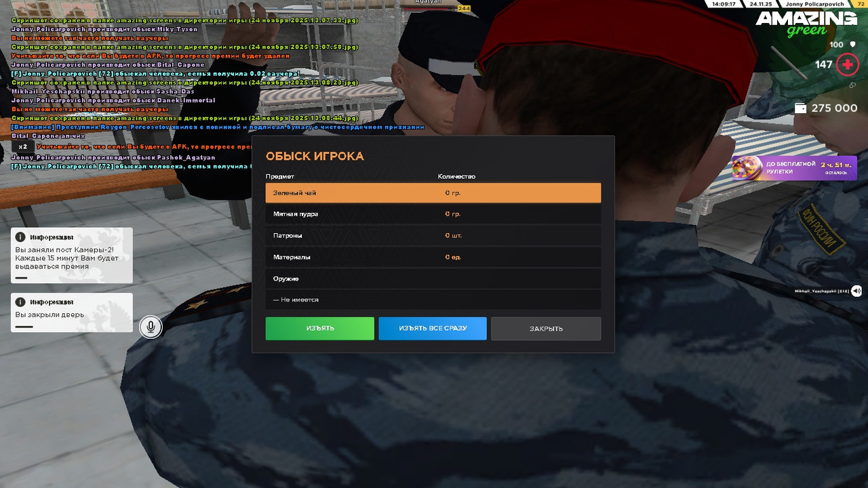The image size is (868, 488).
Task: Click the Jonny Policarpovich name label
Action: (x=815, y=4)
